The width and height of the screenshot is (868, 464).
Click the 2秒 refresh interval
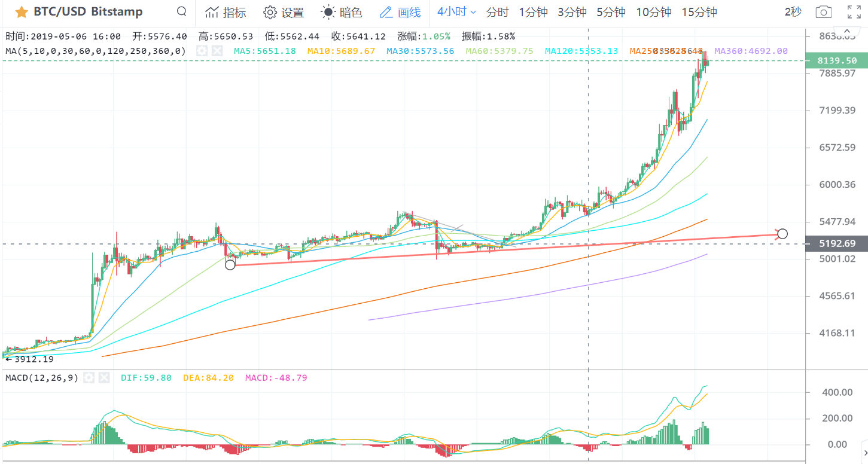pyautogui.click(x=793, y=12)
